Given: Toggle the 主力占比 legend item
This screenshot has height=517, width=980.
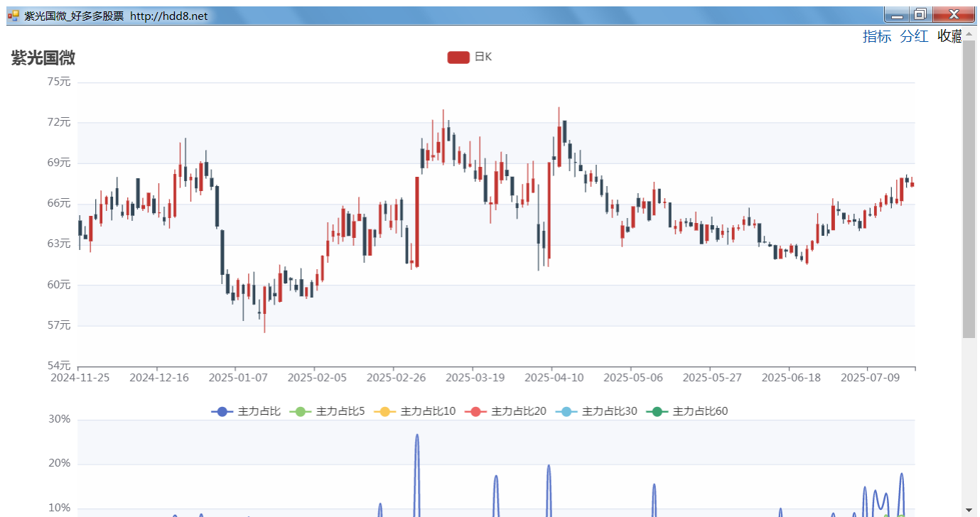Looking at the screenshot, I should tap(246, 411).
